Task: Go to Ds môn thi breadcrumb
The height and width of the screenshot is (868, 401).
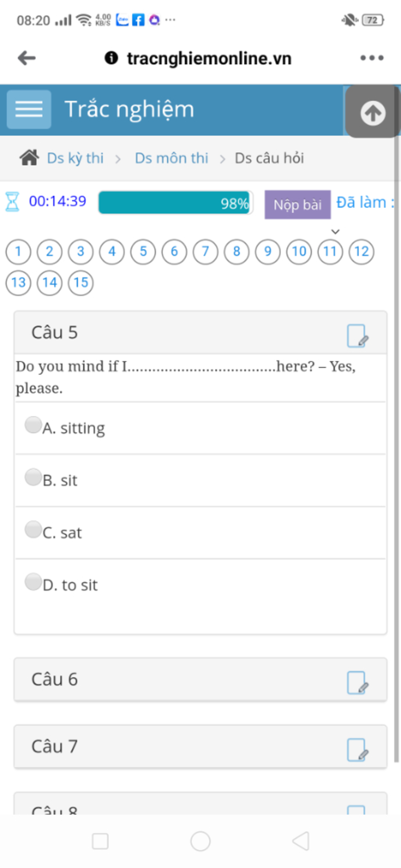Action: tap(172, 158)
